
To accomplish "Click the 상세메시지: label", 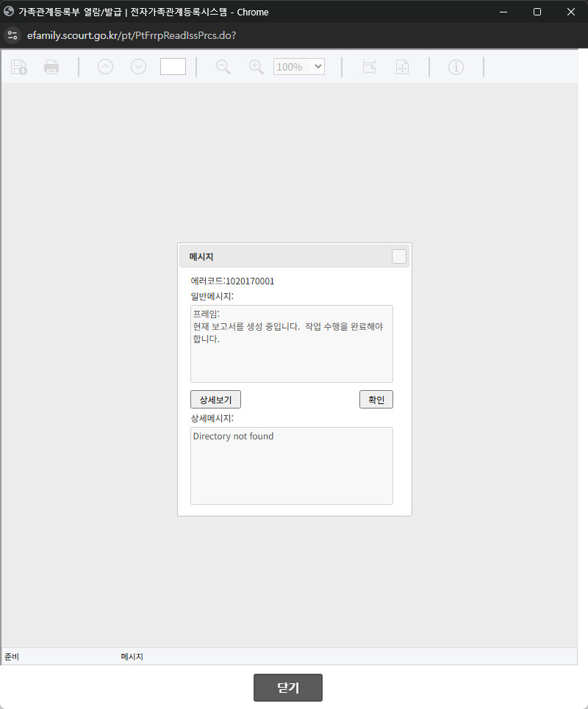I will click(212, 418).
